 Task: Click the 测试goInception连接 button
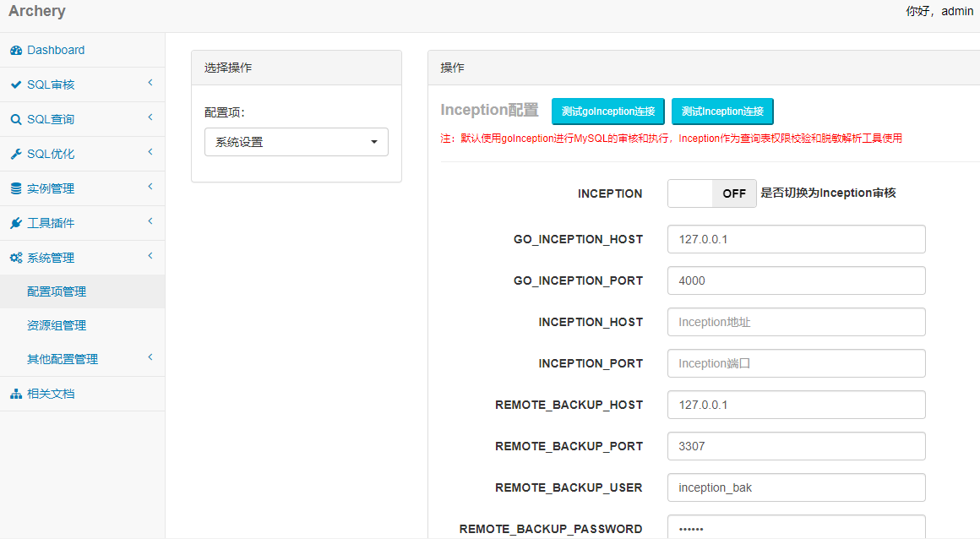pyautogui.click(x=608, y=112)
